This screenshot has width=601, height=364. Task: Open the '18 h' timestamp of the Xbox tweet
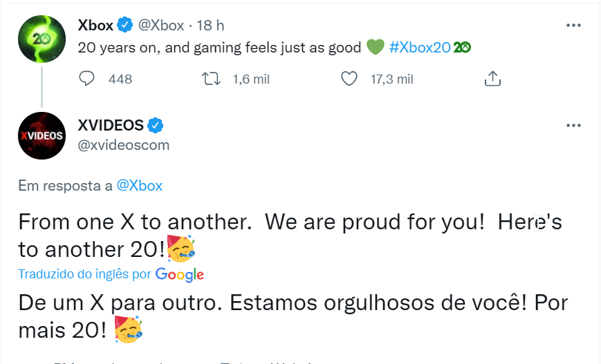[x=211, y=26]
